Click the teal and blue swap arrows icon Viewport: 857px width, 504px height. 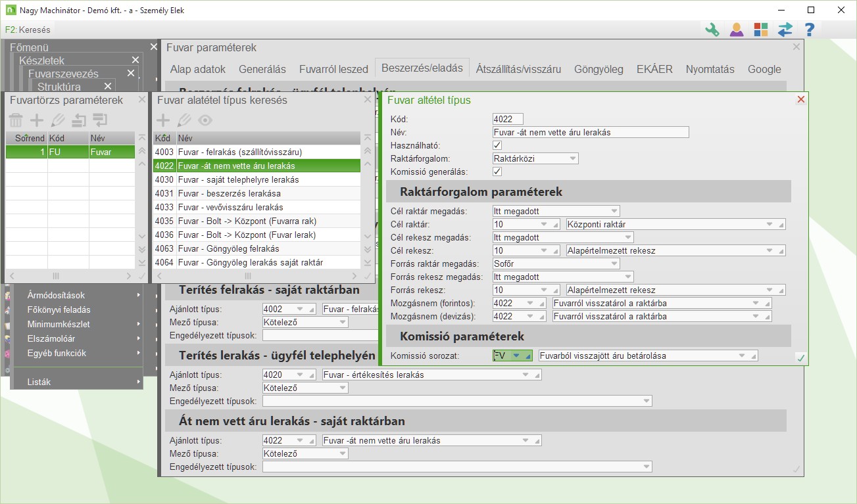pyautogui.click(x=785, y=30)
